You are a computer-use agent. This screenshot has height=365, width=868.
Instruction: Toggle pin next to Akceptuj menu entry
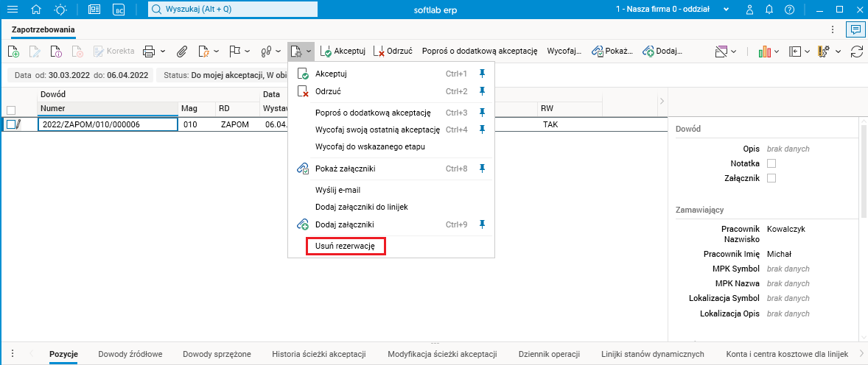pyautogui.click(x=482, y=74)
